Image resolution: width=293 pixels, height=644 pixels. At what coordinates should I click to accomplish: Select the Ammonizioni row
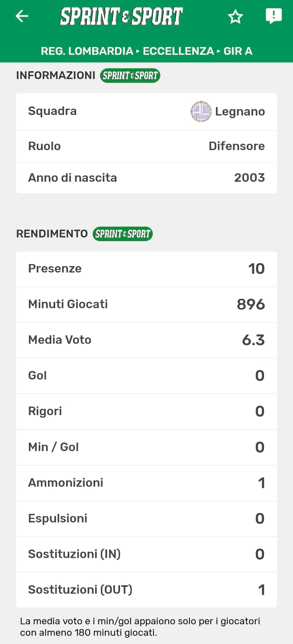[x=146, y=483]
